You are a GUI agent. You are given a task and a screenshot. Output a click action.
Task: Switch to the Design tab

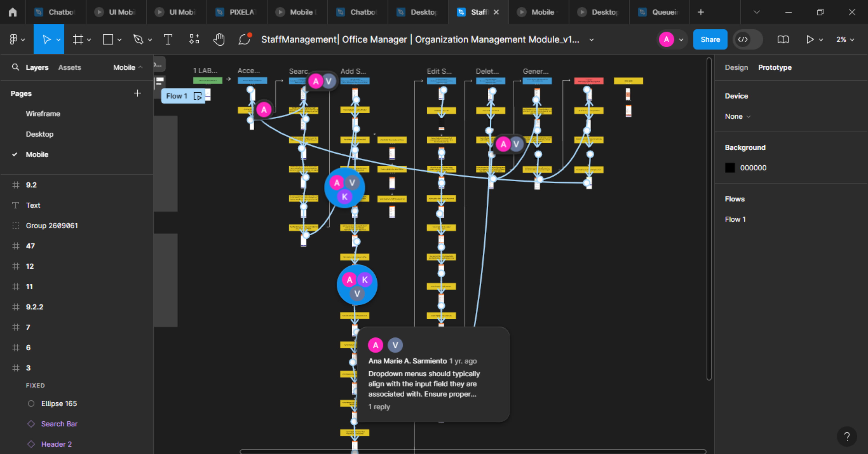[x=736, y=67]
